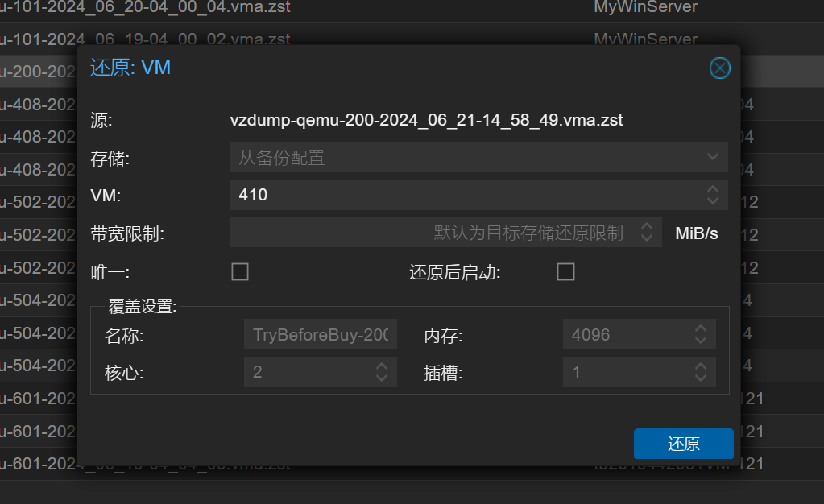Increase 插槽 sockets with up arrow
The image size is (824, 504).
click(x=700, y=366)
